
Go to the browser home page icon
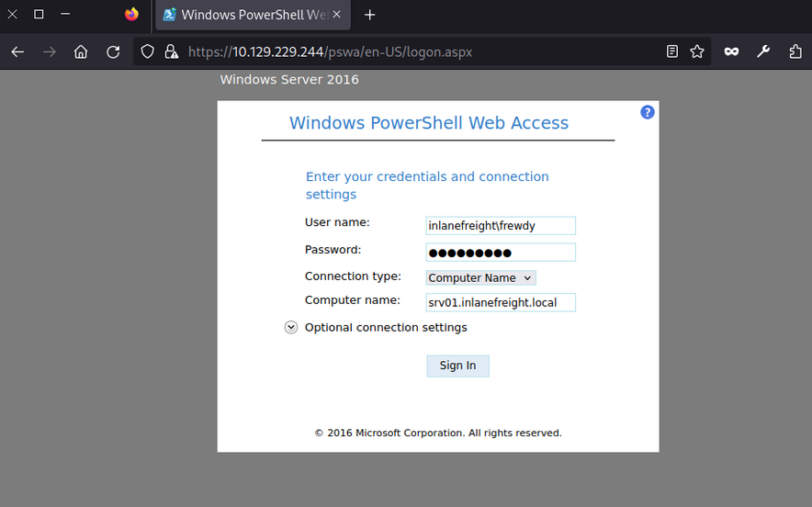(81, 51)
